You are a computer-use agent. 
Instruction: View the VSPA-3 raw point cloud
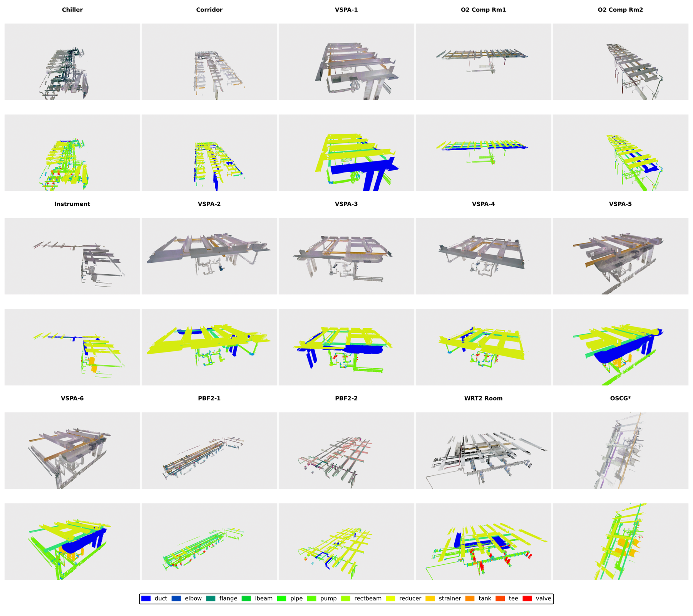tap(346, 256)
